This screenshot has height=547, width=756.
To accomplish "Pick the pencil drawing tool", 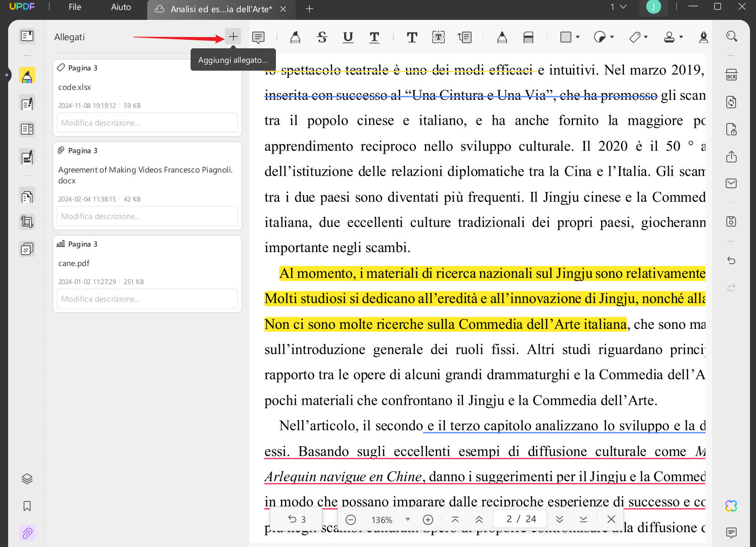I will 502,37.
